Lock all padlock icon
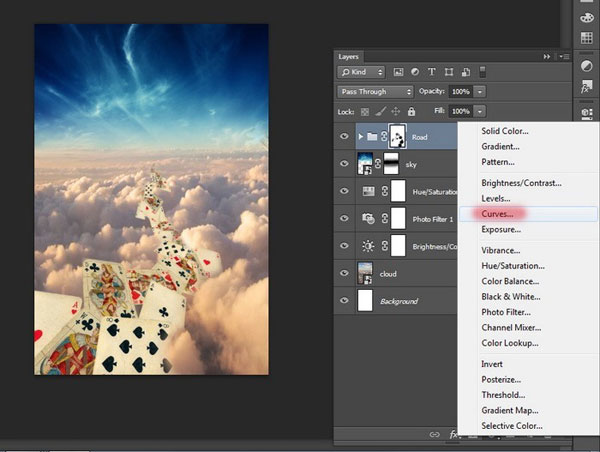 point(411,111)
